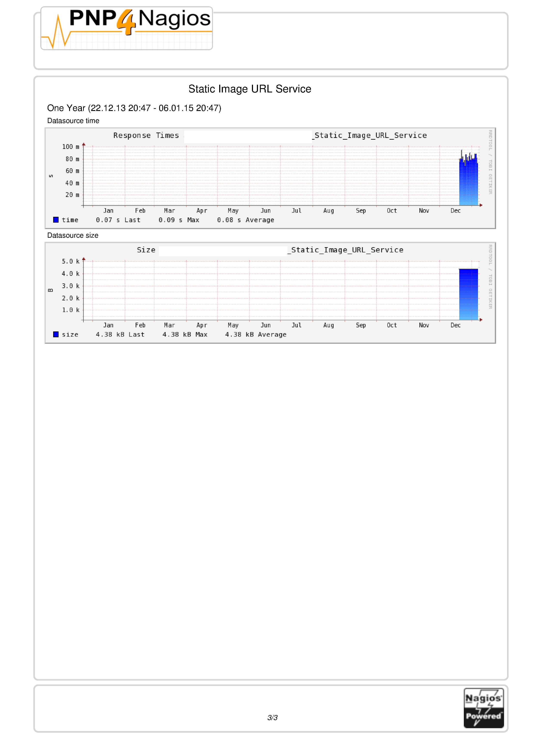Click the blue size legend swatch
534x756 pixels.
click(x=56, y=334)
